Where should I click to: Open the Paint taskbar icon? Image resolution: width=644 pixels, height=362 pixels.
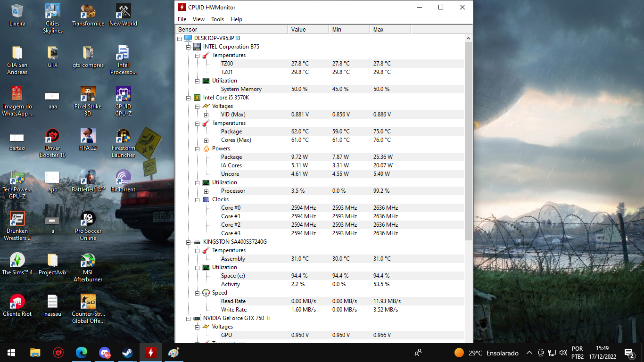[173, 352]
